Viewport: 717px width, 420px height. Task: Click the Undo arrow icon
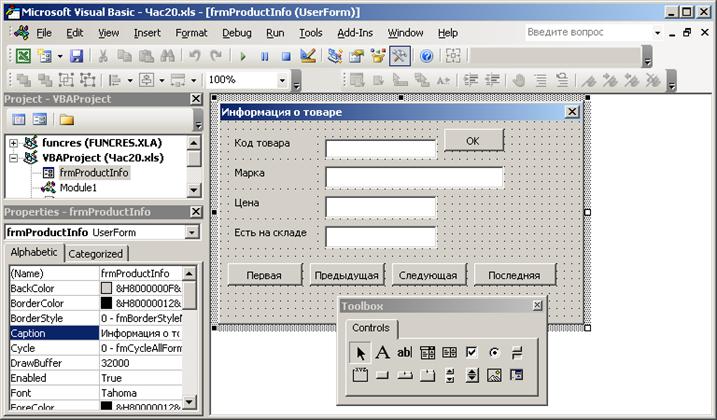pos(195,56)
